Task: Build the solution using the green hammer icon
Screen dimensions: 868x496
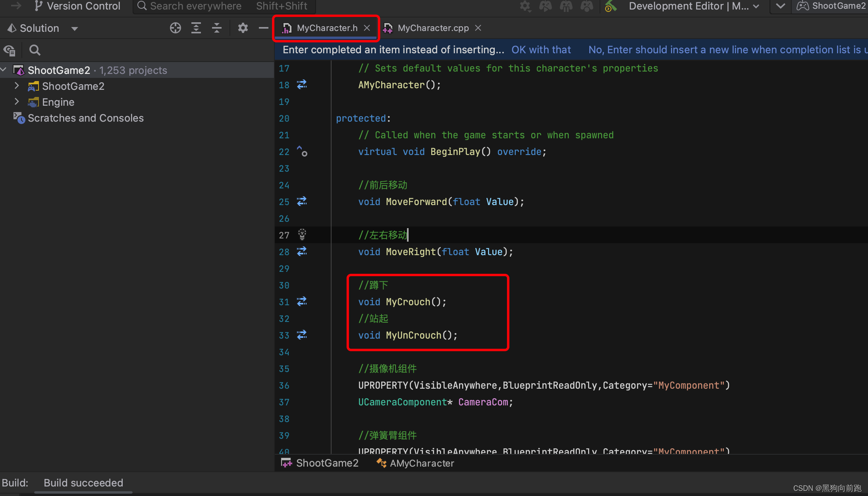Action: (610, 6)
